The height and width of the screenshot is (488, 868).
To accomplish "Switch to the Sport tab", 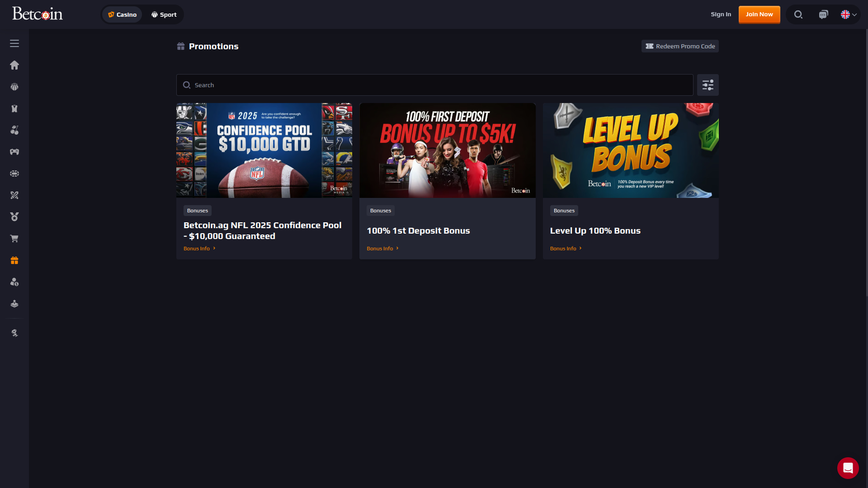I will point(164,14).
